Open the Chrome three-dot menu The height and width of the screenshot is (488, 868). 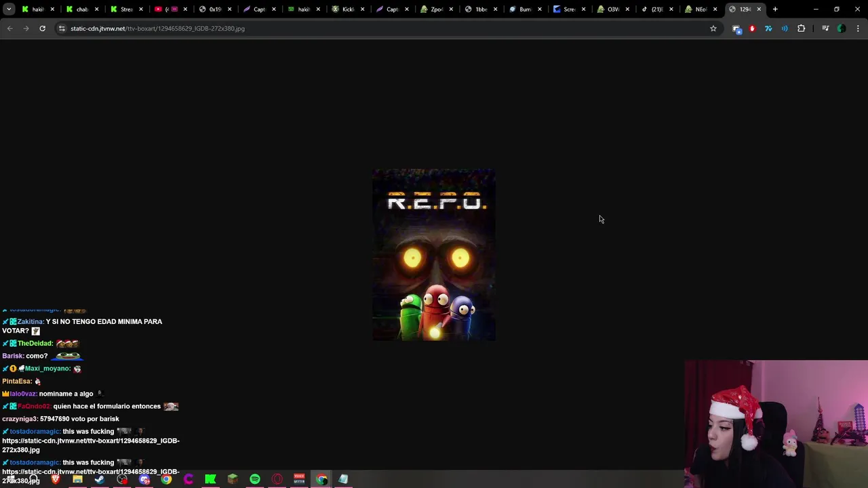click(x=858, y=28)
